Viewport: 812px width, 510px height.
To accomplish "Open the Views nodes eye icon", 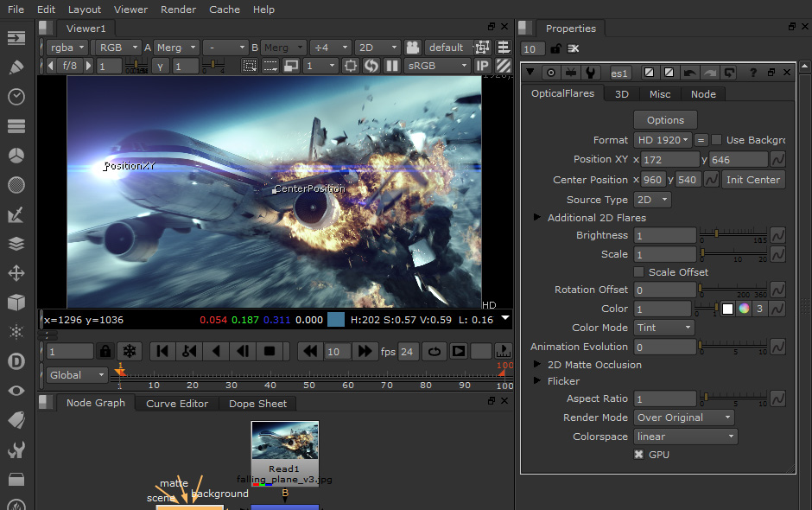I will [16, 391].
